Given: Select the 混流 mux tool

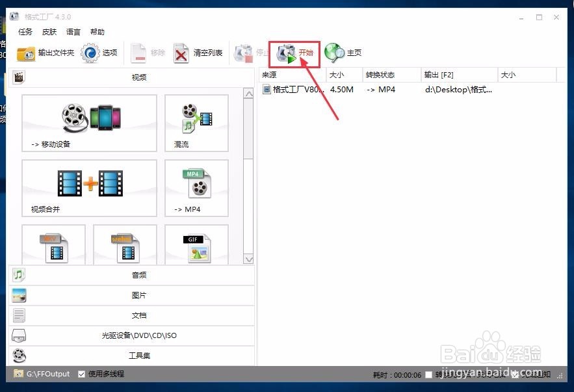Looking at the screenshot, I should coord(196,123).
